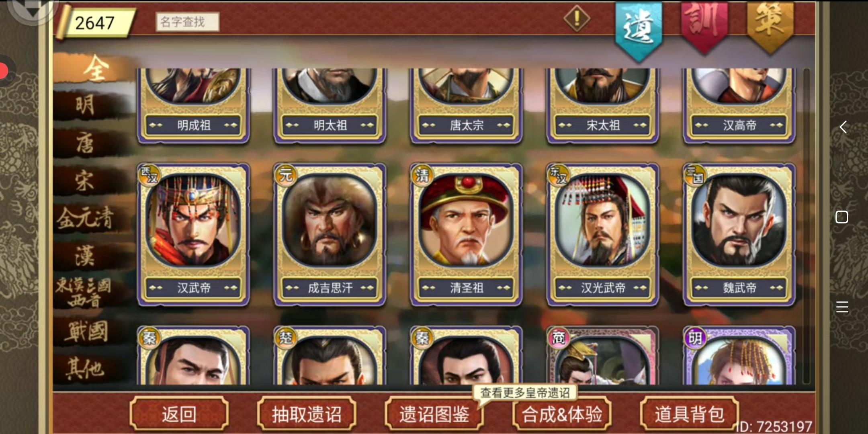868x434 pixels.
Task: Open the 戰國 category tab
Action: click(x=86, y=332)
